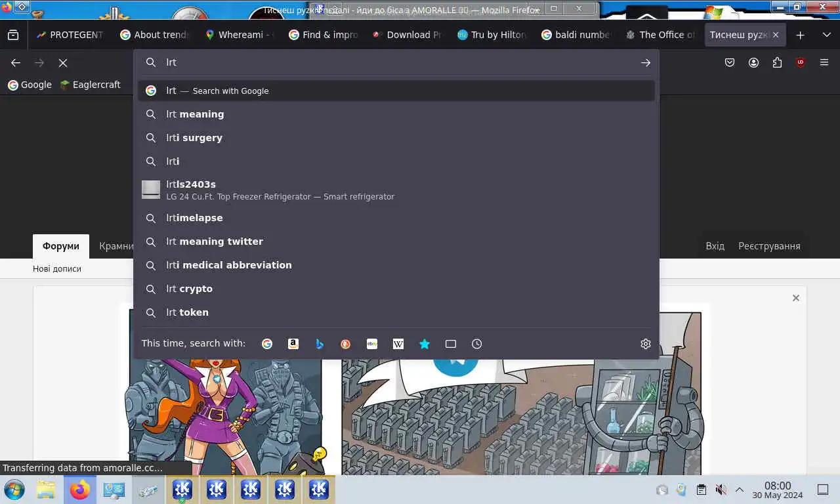Switch to the PROTEGENT tab
Viewport: 840px width, 504px height.
[71, 35]
